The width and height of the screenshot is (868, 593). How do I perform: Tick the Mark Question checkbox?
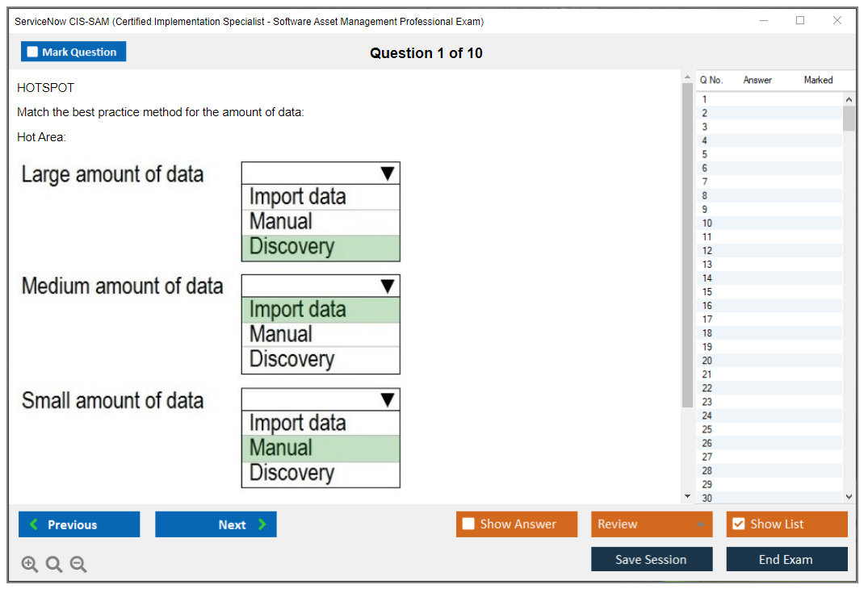pyautogui.click(x=33, y=52)
